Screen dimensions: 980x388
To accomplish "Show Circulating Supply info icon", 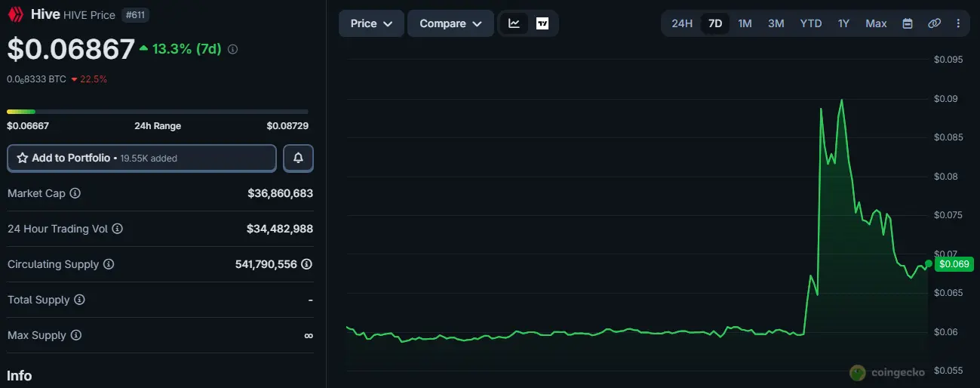I will point(108,264).
